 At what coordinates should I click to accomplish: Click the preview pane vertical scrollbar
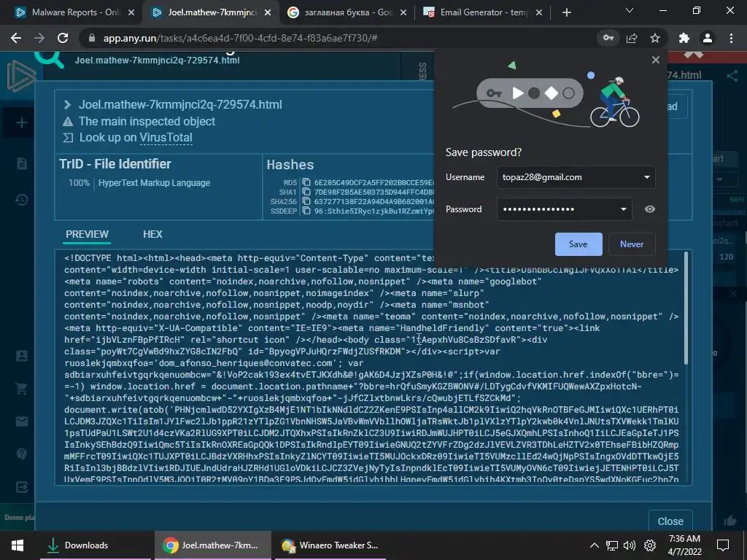coord(686,308)
